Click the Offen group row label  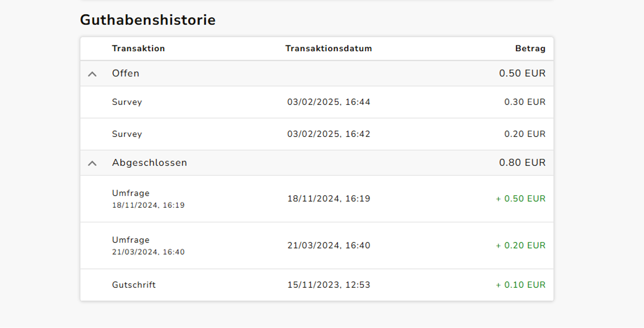125,73
